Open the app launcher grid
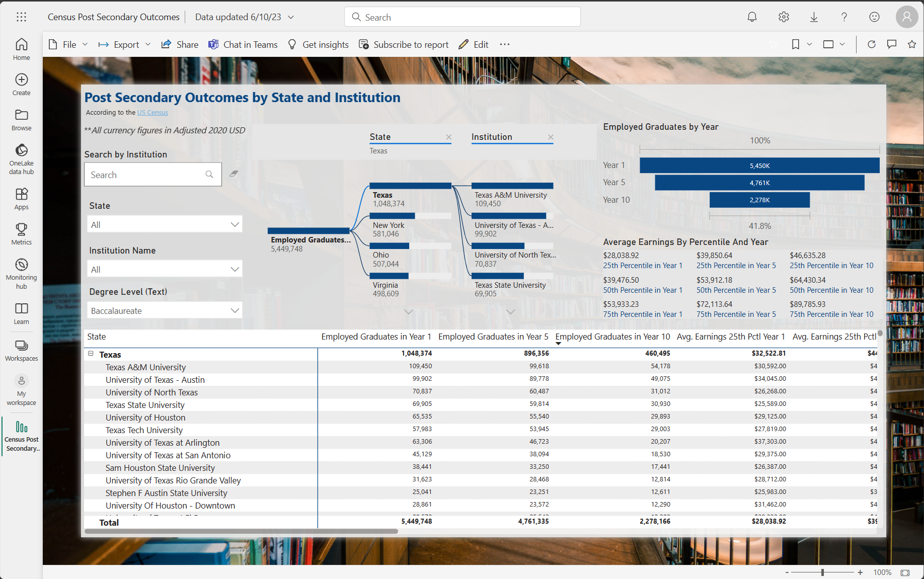The width and height of the screenshot is (924, 579). 21,17
